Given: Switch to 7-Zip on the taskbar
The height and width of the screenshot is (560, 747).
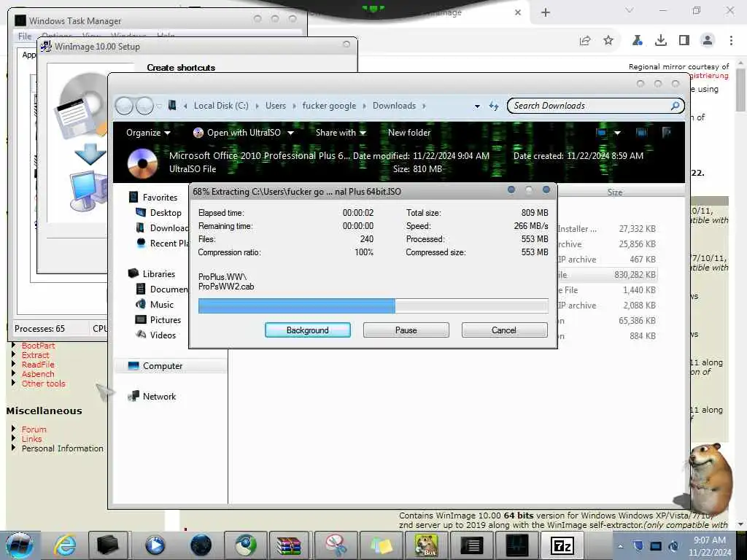Looking at the screenshot, I should pyautogui.click(x=562, y=545).
